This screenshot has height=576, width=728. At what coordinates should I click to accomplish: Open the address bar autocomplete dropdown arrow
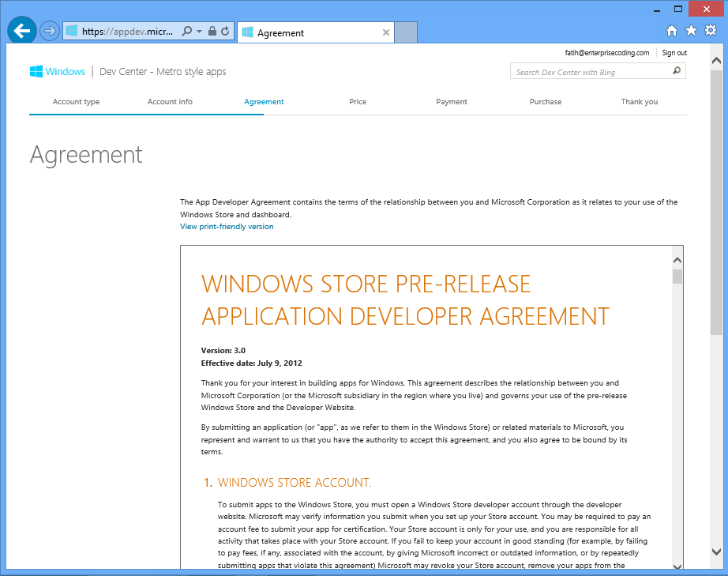click(x=199, y=31)
